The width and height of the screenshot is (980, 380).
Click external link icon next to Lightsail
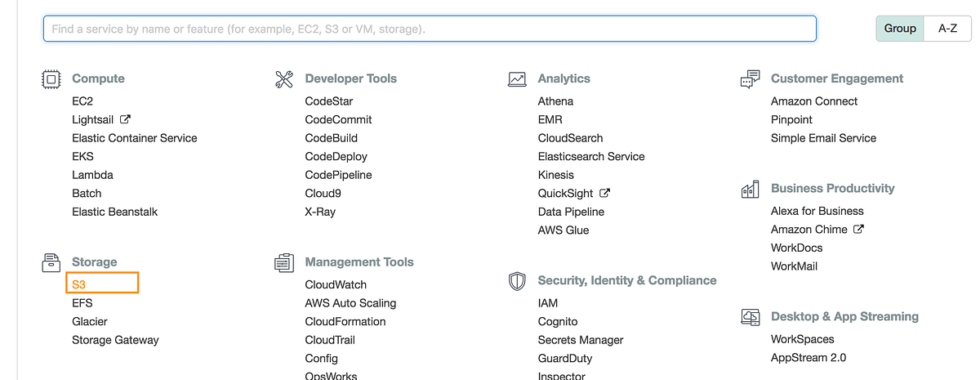125,119
